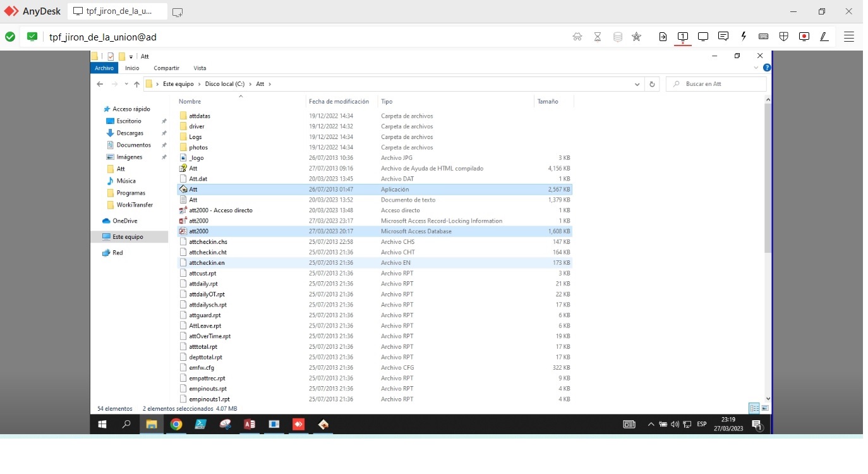Viewport: 868px width, 474px height.
Task: Click the Explorer help question mark icon
Action: tap(767, 68)
